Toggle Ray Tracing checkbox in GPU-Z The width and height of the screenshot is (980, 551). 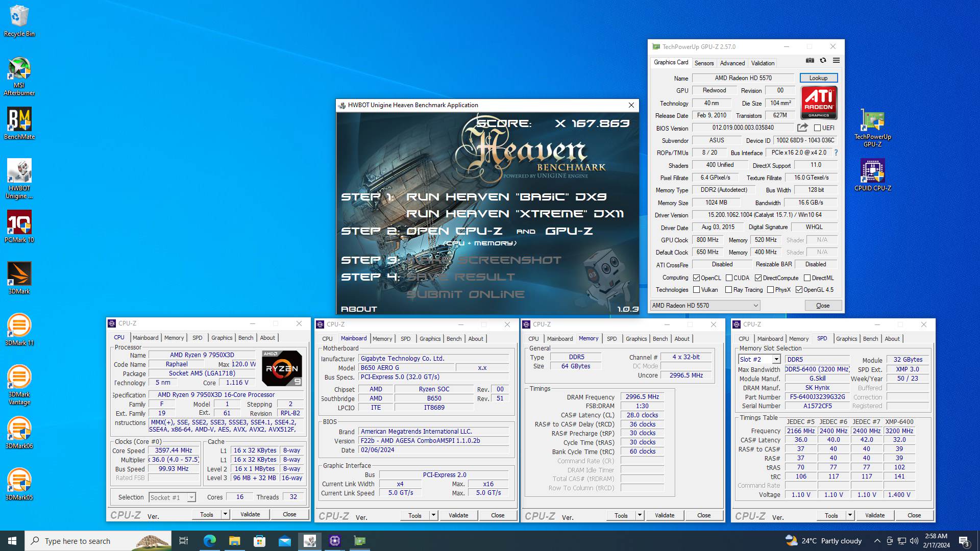point(728,290)
